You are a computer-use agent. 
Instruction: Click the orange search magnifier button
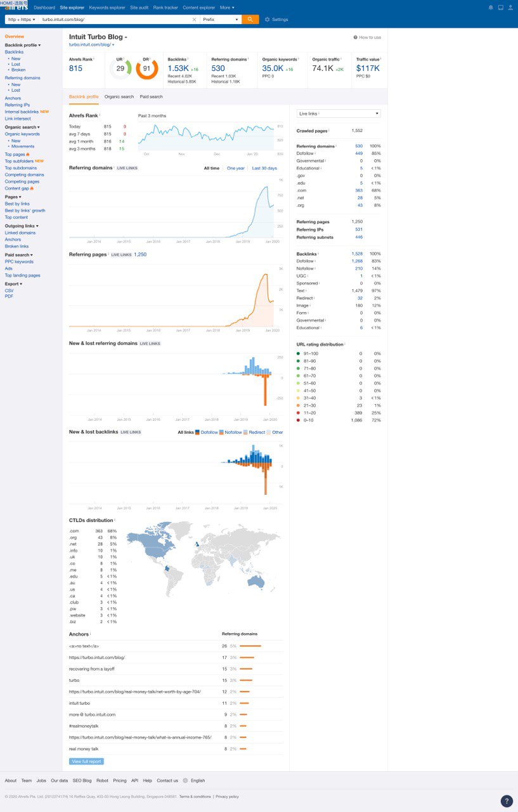(250, 20)
